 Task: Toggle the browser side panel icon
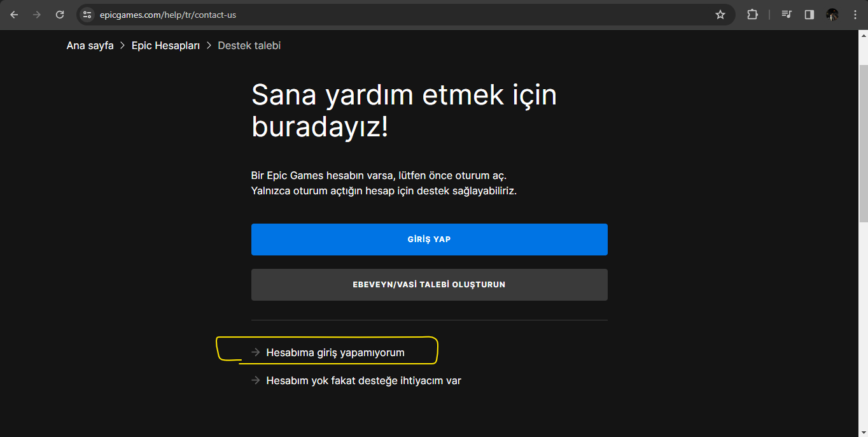809,15
